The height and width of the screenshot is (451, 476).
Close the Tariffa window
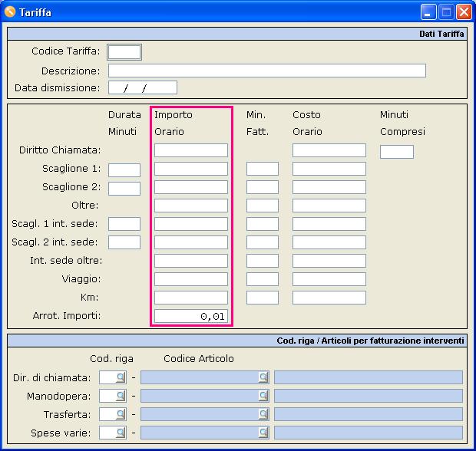tap(464, 12)
